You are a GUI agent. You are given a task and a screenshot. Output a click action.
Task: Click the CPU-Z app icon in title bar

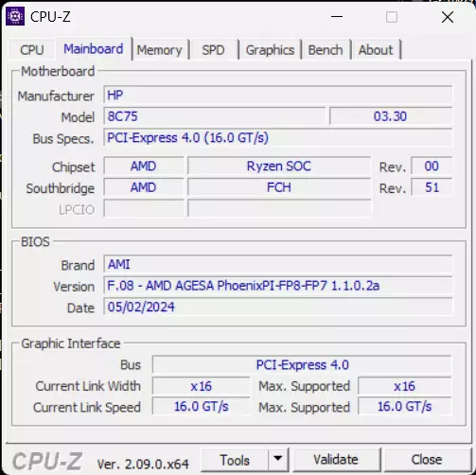15,16
